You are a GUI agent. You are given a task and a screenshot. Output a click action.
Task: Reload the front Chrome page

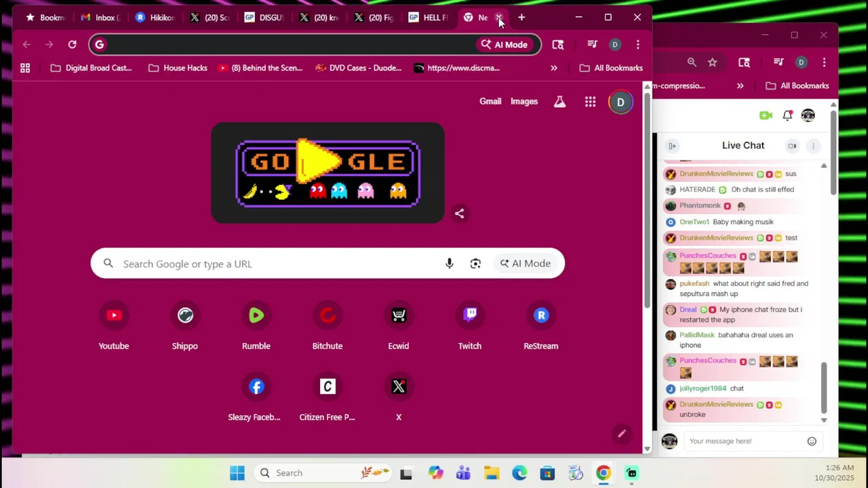pyautogui.click(x=72, y=45)
